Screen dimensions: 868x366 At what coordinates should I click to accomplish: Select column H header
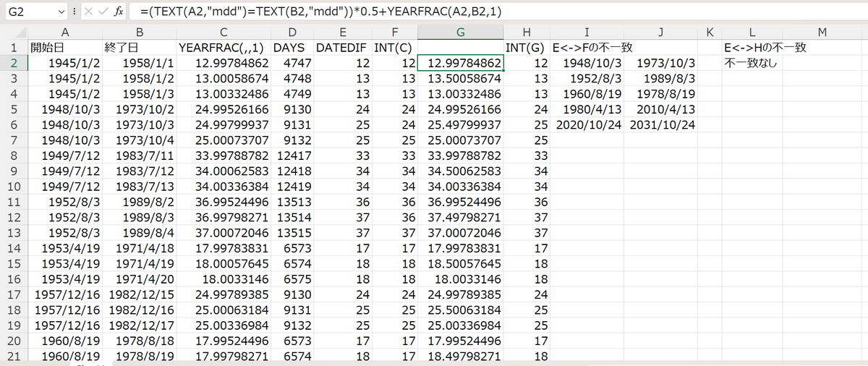coord(527,31)
